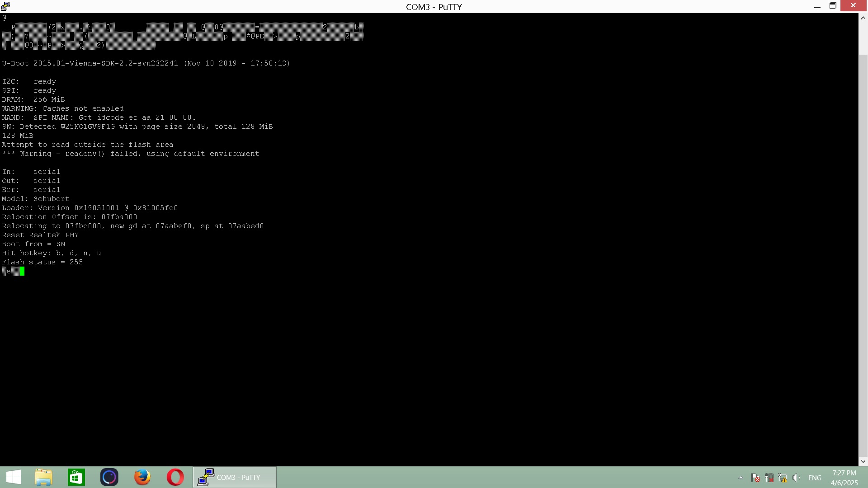Viewport: 868px width, 488px height.
Task: Open the Action Center flag icon
Action: pyautogui.click(x=755, y=478)
